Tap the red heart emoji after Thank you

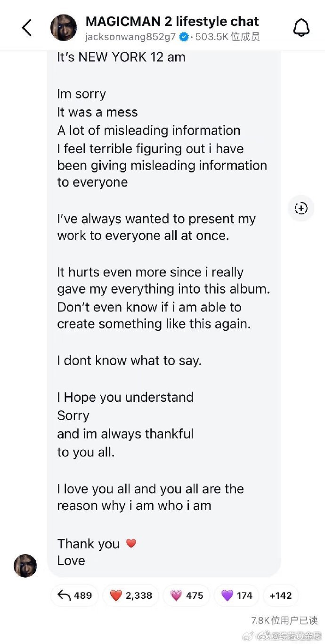(x=131, y=543)
